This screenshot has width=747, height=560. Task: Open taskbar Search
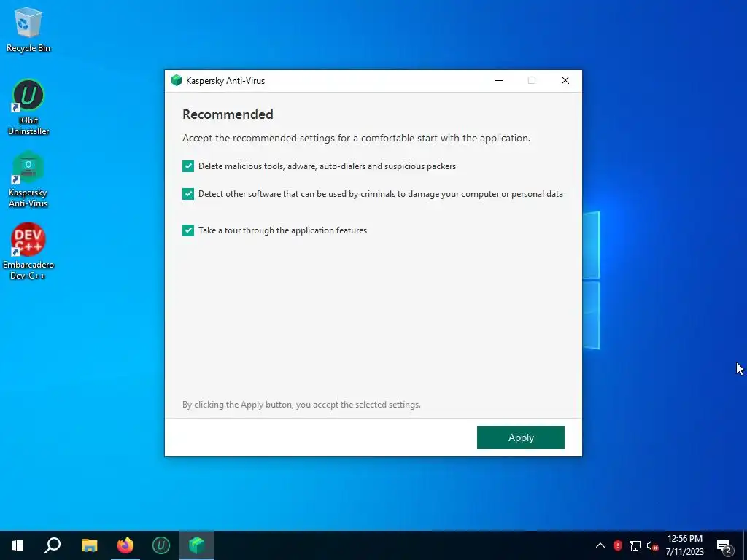53,545
